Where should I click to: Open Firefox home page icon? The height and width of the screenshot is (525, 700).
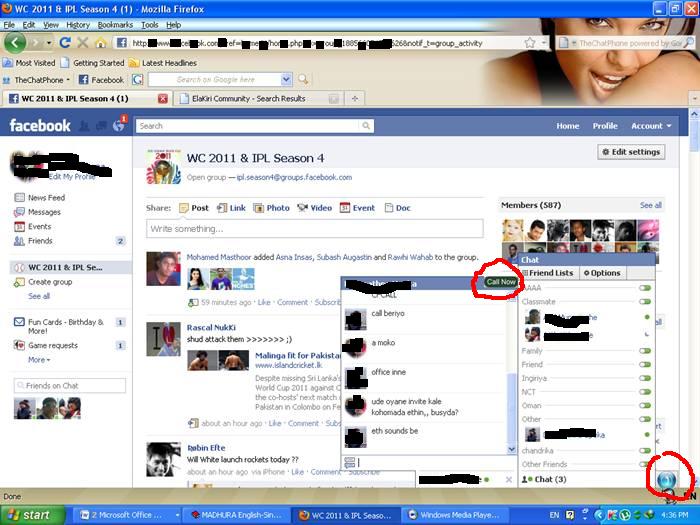click(x=100, y=43)
